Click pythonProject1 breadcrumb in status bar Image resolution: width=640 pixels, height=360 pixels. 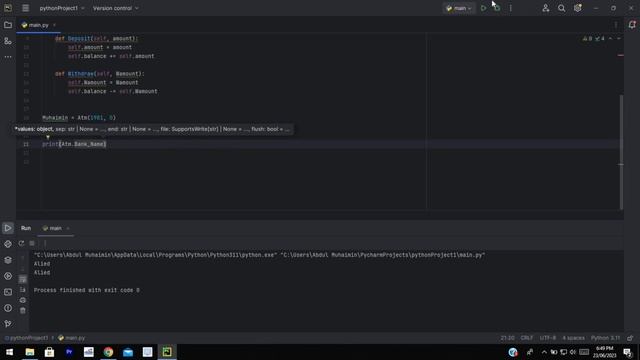click(x=26, y=338)
